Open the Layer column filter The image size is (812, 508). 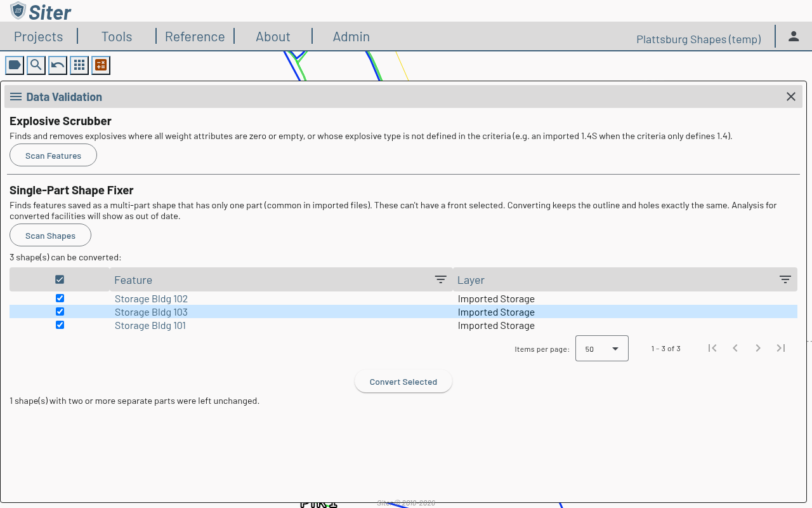coord(785,279)
